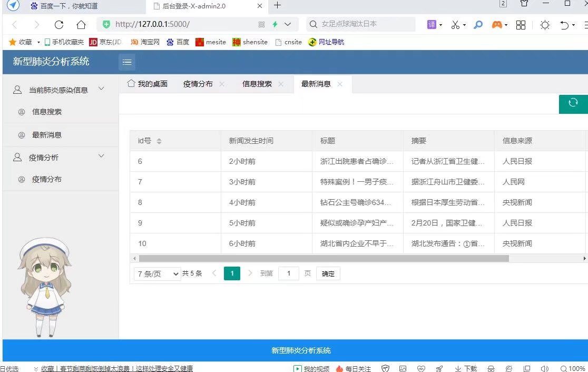Viewport: 588px width, 372px height.
Task: Click the anime girl mascot image
Action: 45,287
